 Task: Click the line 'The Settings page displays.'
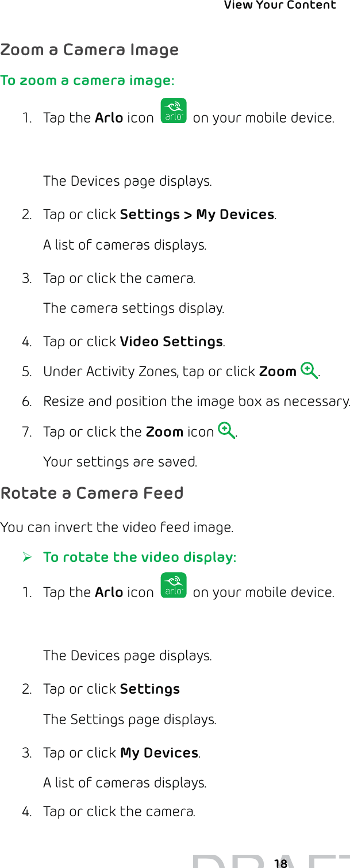129,720
